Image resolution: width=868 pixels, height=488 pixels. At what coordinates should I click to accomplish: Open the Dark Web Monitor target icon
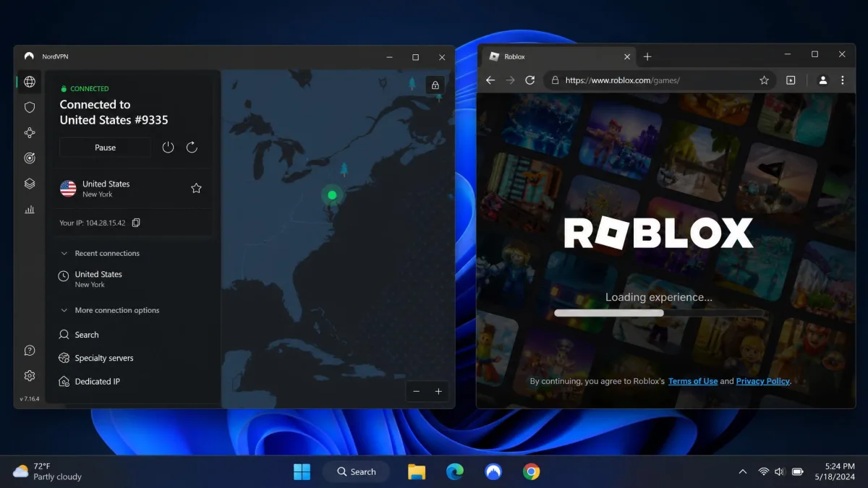pyautogui.click(x=30, y=158)
